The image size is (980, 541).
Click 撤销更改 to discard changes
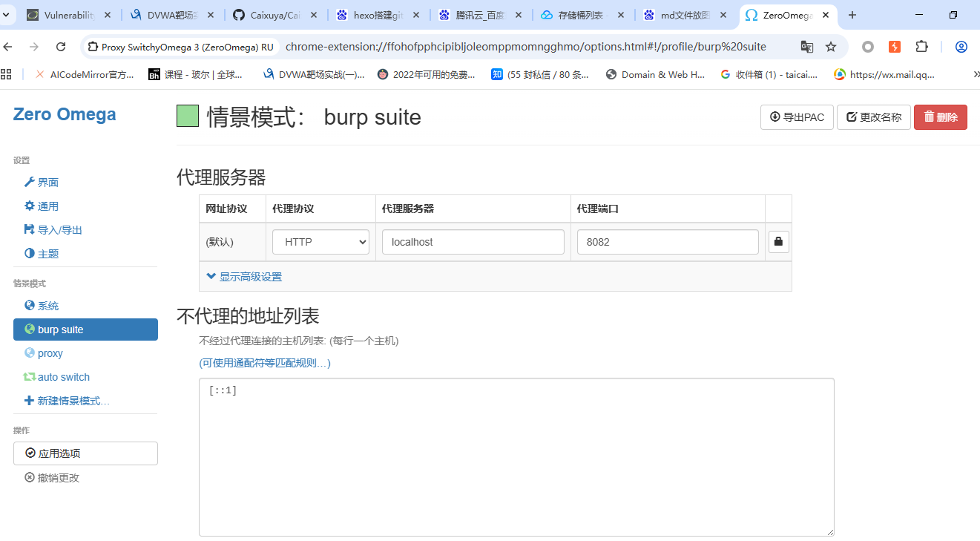pyautogui.click(x=52, y=478)
